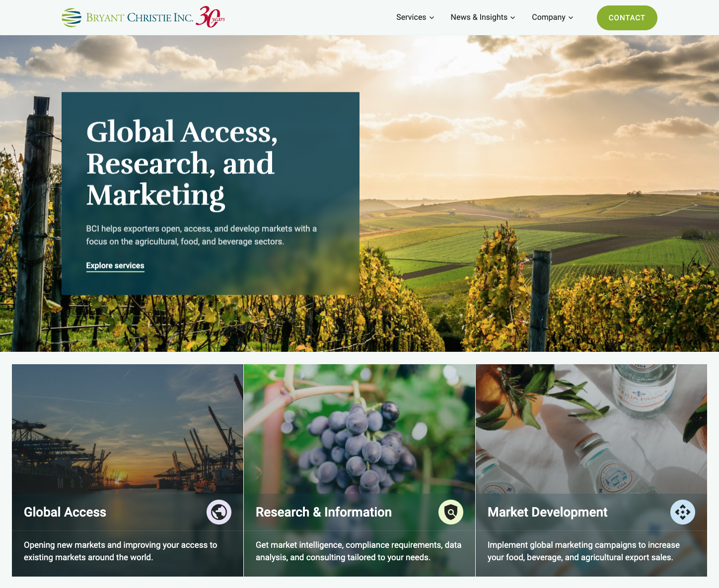Follow the Explore services link
Image resolution: width=719 pixels, height=588 pixels.
click(115, 266)
